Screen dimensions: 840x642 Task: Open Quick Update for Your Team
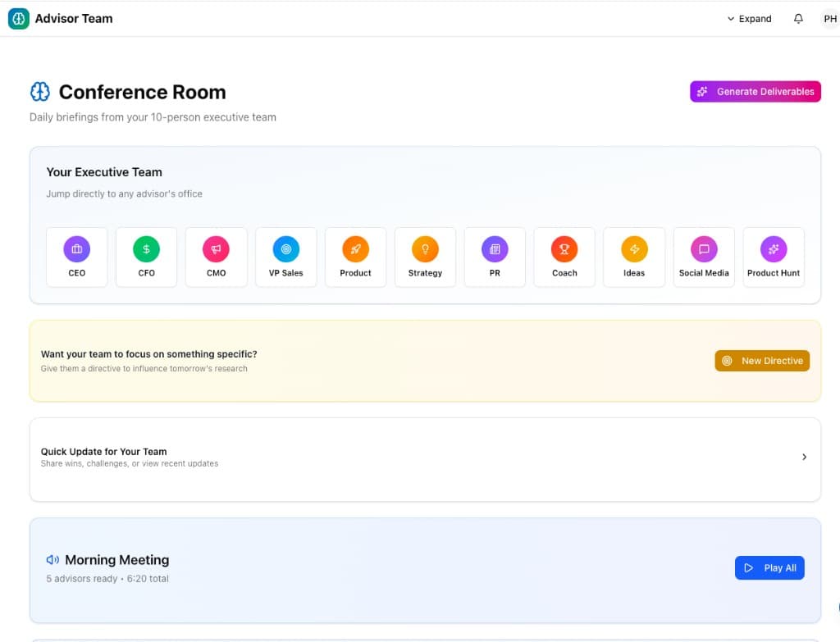(426, 459)
